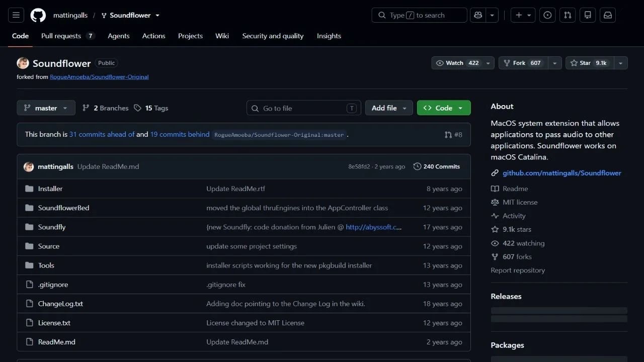
Task: Star the Soundflower repository
Action: [590, 63]
